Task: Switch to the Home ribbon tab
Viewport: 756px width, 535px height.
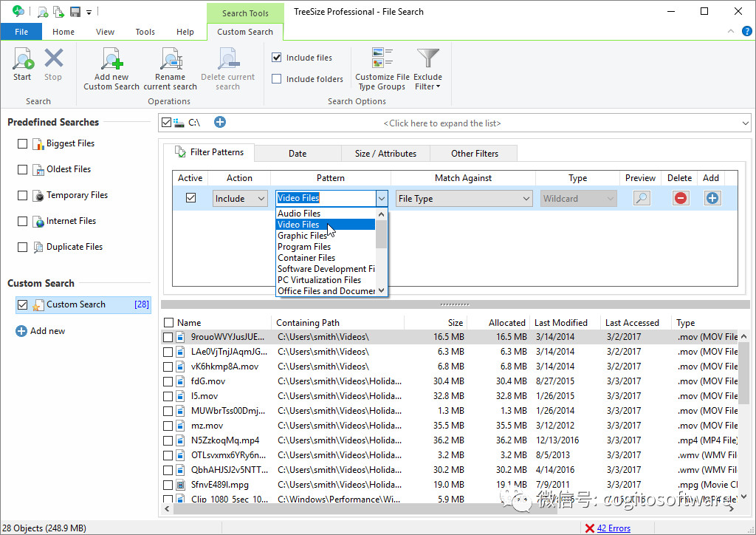Action: (63, 32)
